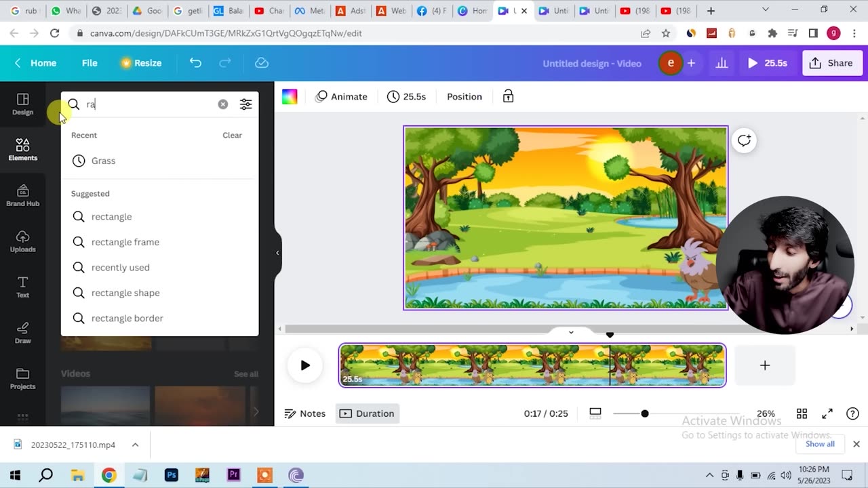
Task: Open the Uploads panel
Action: (x=22, y=241)
